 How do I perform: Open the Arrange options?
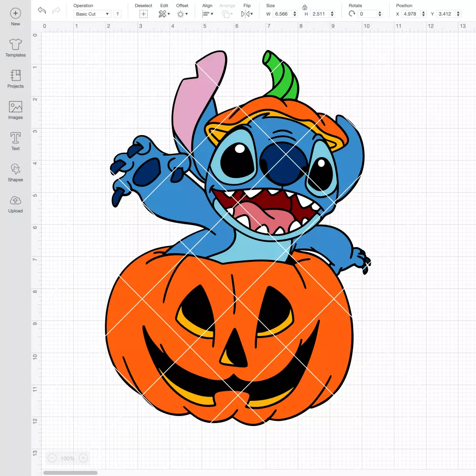[x=228, y=14]
